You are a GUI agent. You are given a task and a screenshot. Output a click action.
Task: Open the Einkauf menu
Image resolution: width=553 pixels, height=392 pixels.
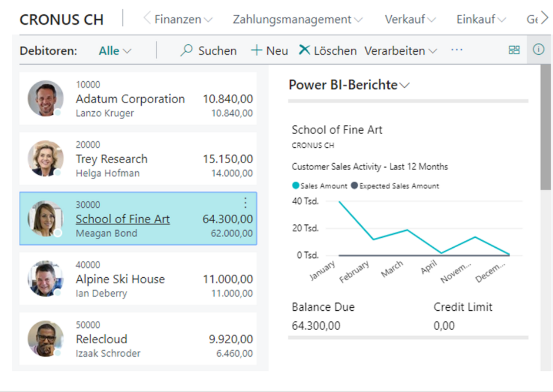pos(481,19)
